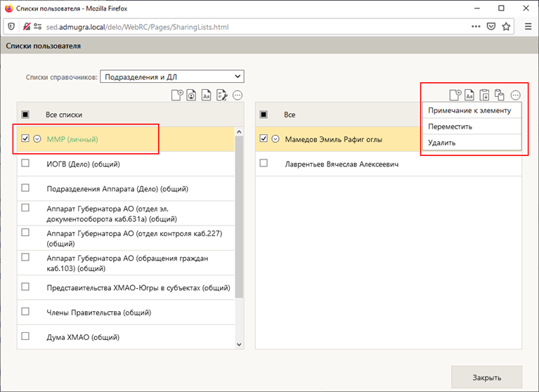
Task: Click the list scrollbar up arrow
Action: pos(239,132)
